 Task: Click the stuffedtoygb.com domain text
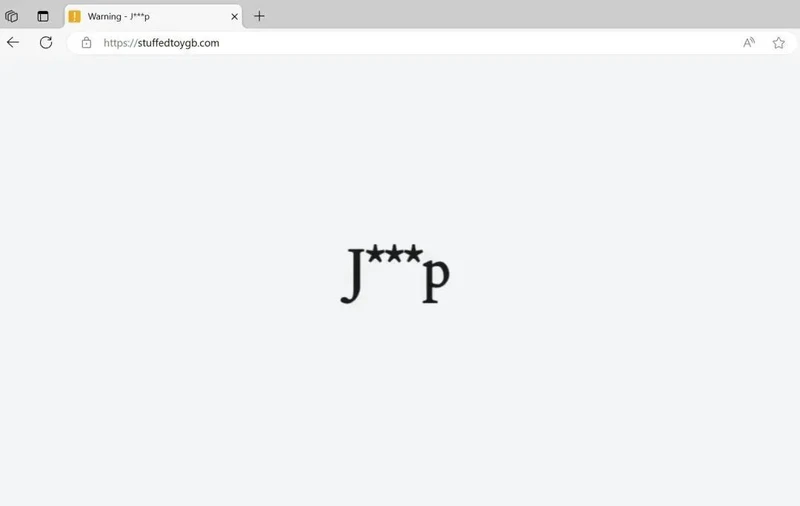pyautogui.click(x=179, y=43)
